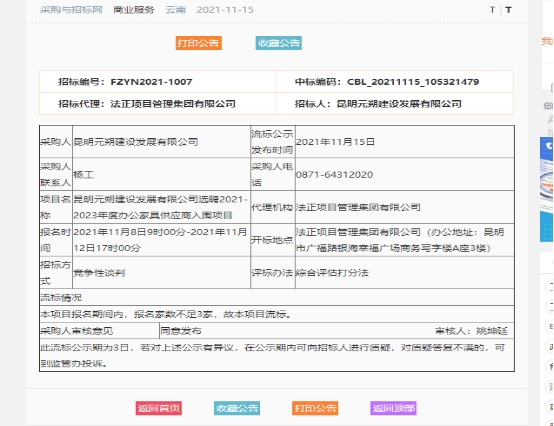Click the phone number 0871-64312020
554x426 pixels.
tap(334, 174)
